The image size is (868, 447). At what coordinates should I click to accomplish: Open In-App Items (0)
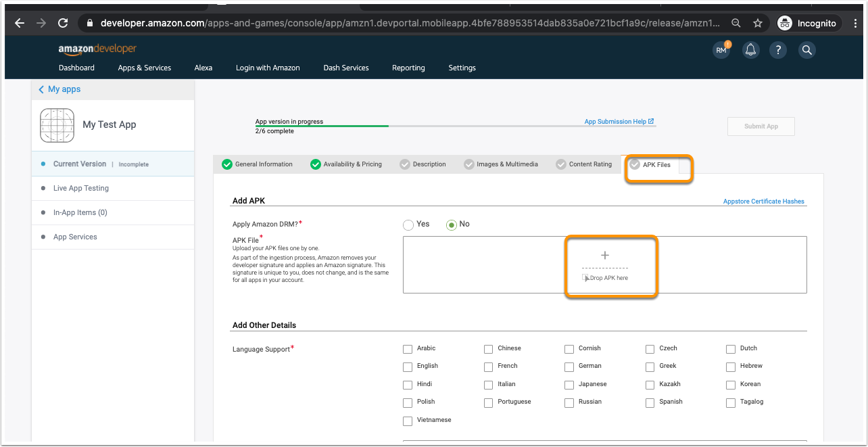[113, 212]
